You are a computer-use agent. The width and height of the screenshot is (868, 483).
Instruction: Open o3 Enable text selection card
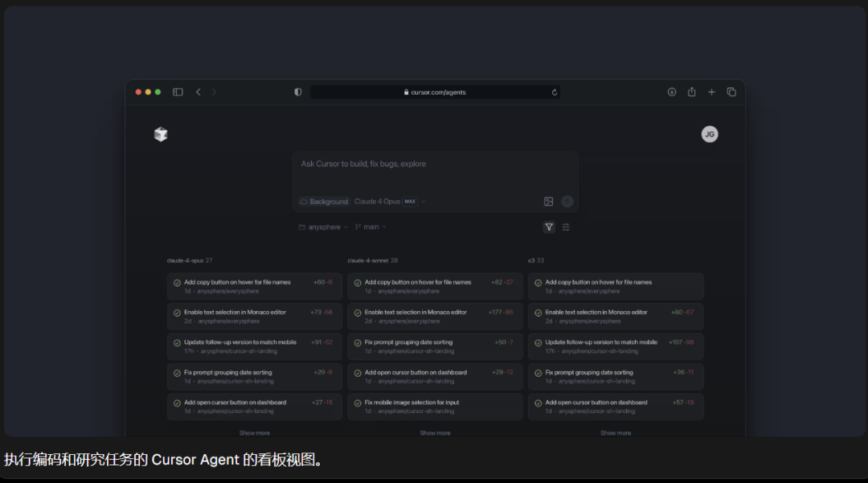(x=616, y=317)
